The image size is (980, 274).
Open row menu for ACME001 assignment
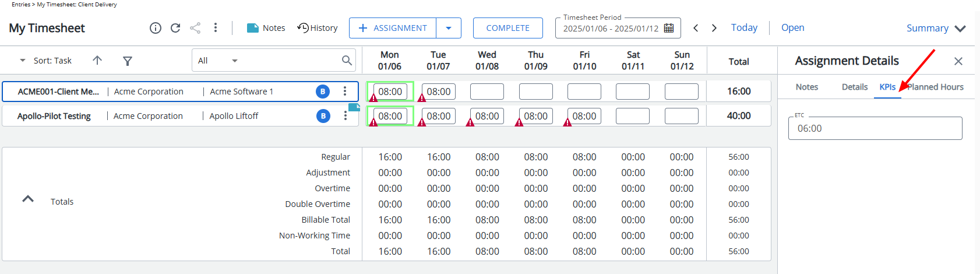345,92
